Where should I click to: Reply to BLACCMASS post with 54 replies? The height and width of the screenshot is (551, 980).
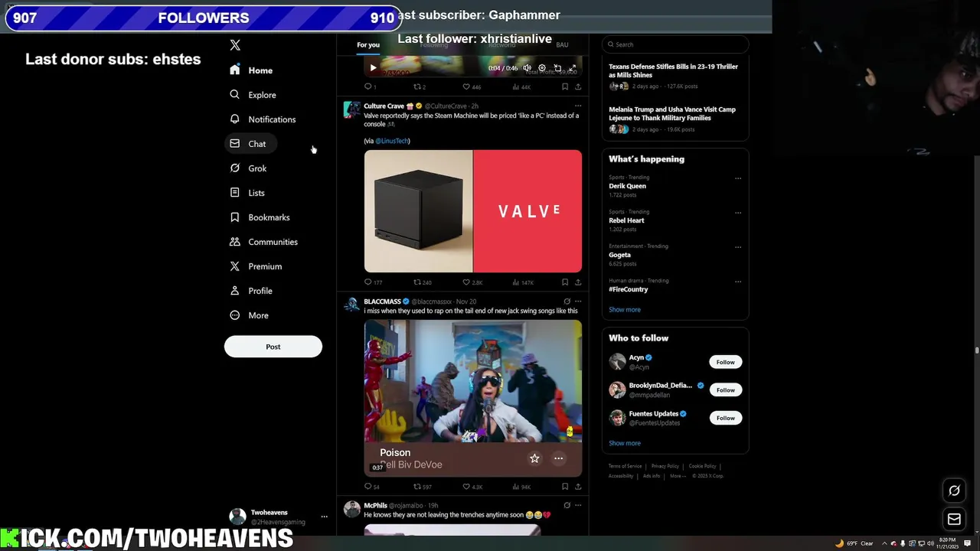coord(372,487)
